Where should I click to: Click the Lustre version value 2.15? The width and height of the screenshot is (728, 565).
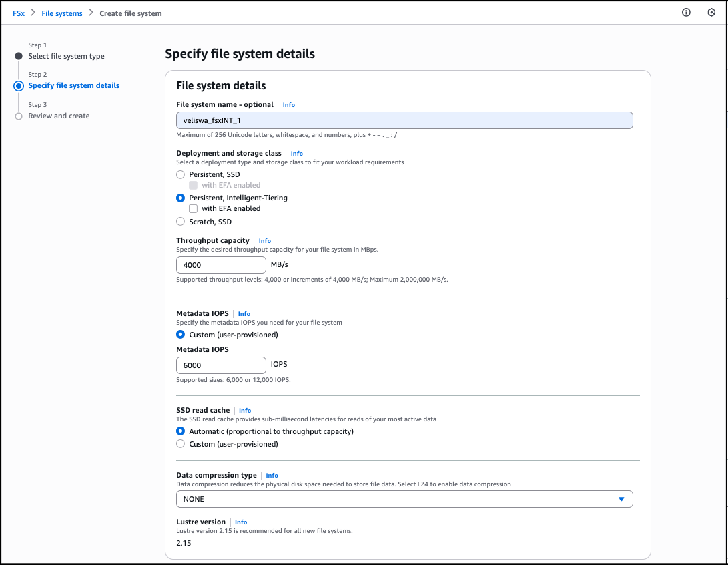184,543
